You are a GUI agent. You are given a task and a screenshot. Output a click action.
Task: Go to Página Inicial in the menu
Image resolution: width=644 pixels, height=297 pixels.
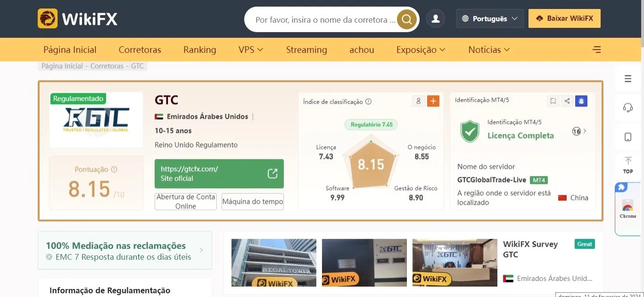(x=70, y=49)
